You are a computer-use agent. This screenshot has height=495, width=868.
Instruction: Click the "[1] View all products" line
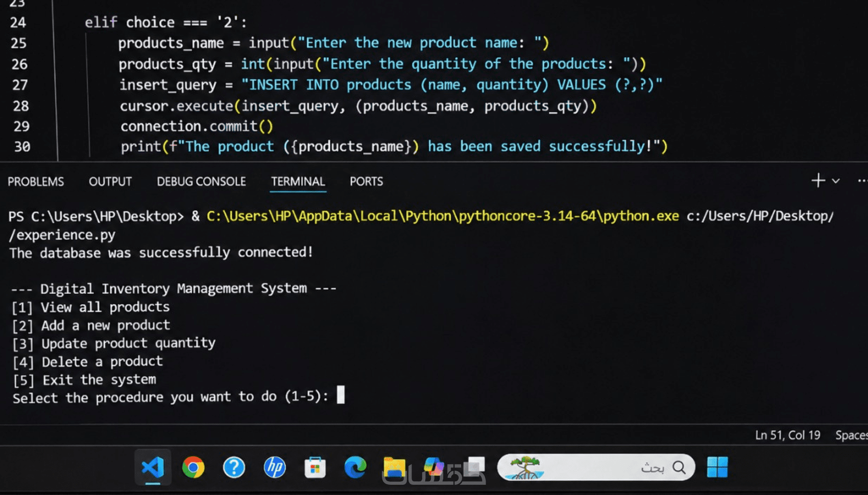point(90,307)
